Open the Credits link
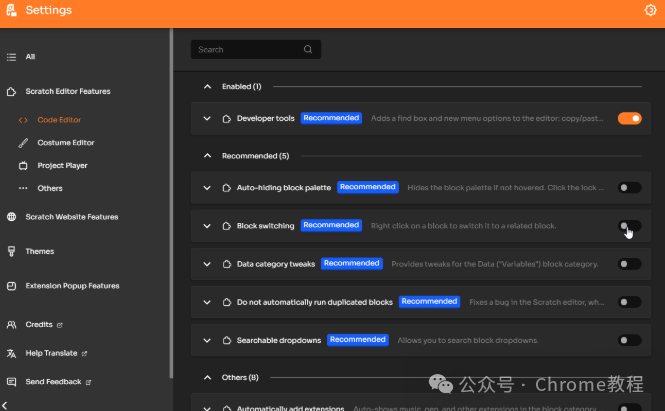Viewport: 665px width, 411px height. [x=39, y=325]
